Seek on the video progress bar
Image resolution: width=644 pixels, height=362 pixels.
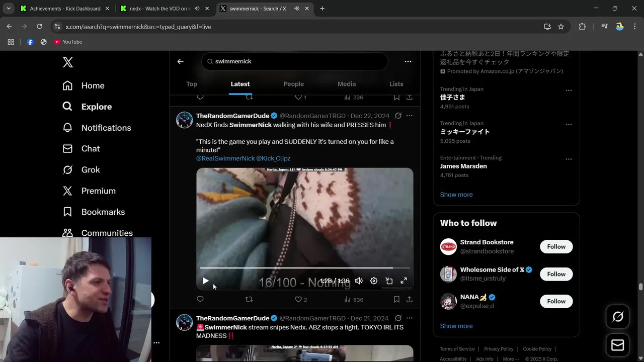(304, 268)
